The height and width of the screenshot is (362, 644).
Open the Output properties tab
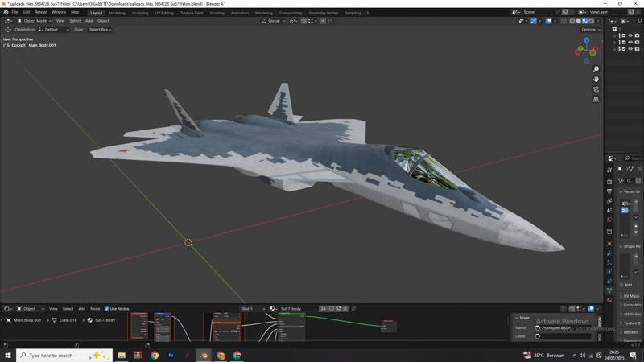(609, 191)
